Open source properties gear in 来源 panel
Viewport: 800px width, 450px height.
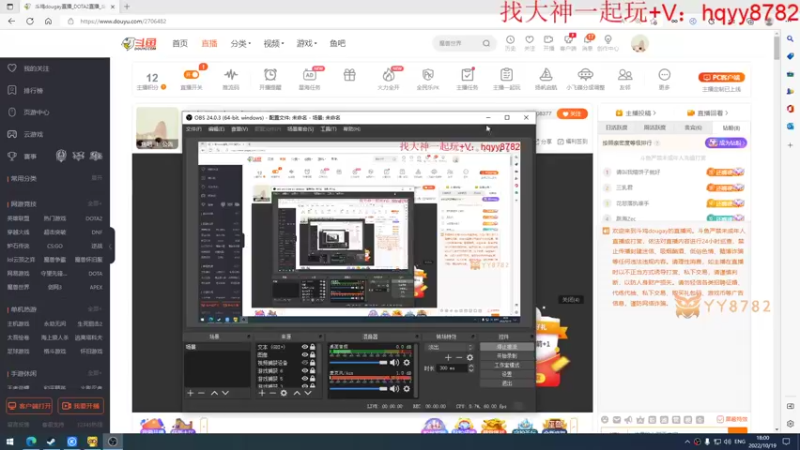284,393
